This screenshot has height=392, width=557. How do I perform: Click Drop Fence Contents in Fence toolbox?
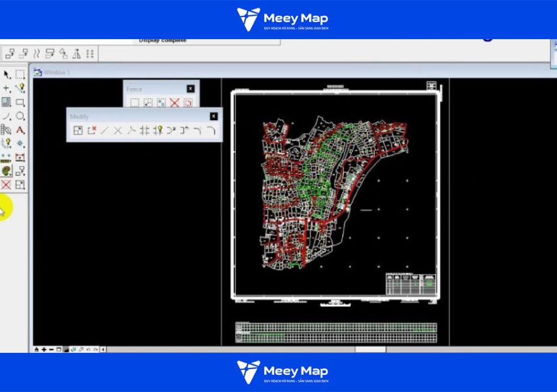(x=188, y=103)
